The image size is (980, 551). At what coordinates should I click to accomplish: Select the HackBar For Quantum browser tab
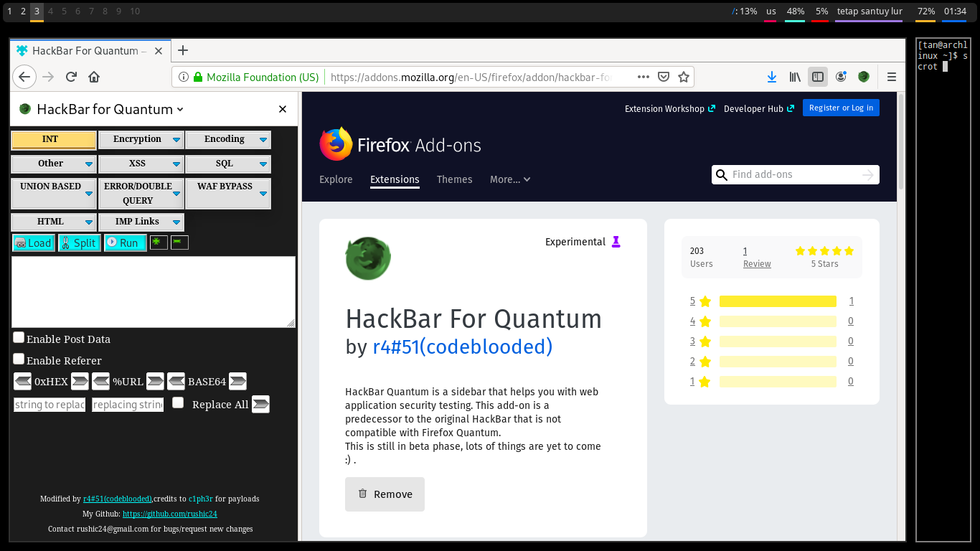tap(89, 50)
